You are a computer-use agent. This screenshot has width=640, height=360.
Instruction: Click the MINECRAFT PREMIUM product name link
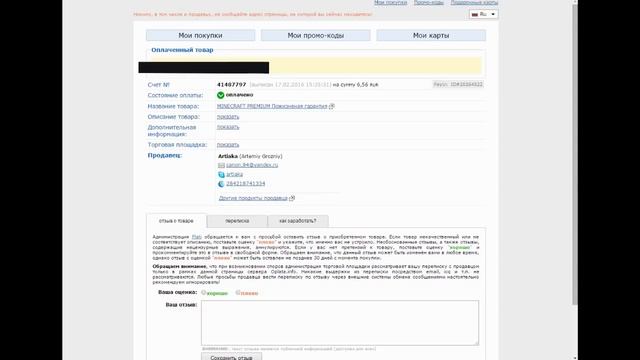272,106
